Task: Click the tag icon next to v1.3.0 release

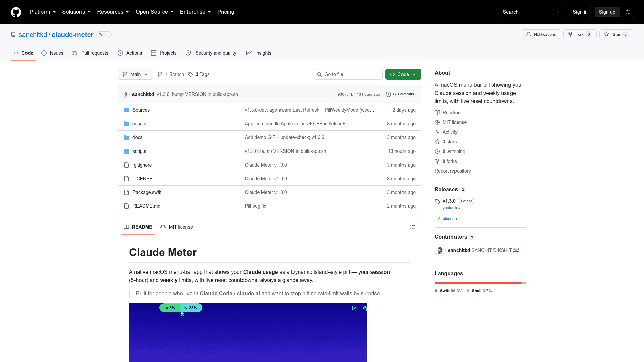Action: pyautogui.click(x=437, y=202)
